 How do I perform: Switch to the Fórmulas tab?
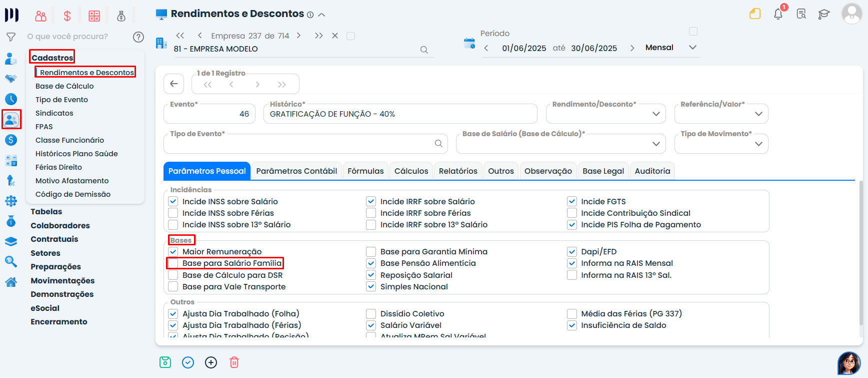(x=365, y=171)
